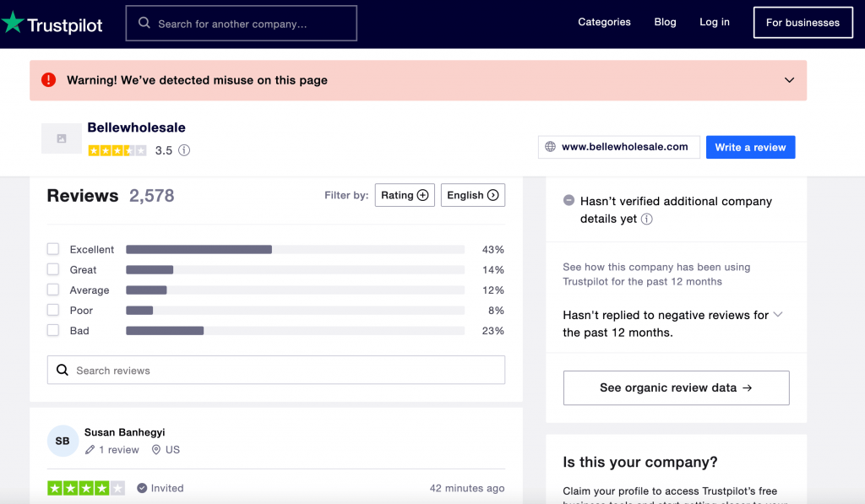
Task: Click the Trustpilot star logo
Action: click(13, 23)
